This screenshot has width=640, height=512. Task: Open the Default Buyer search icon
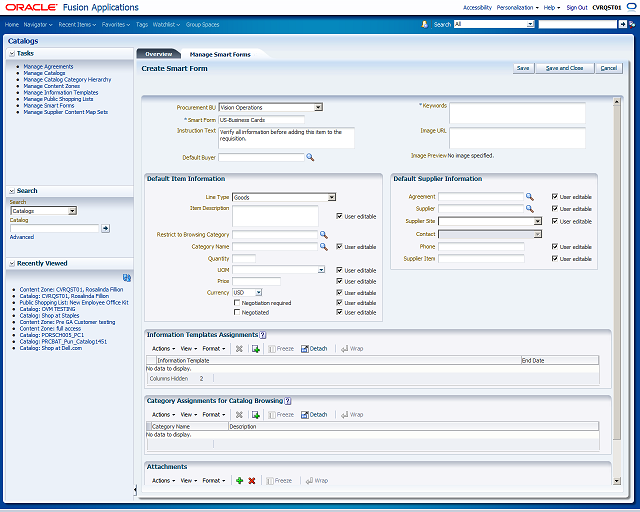tap(310, 157)
